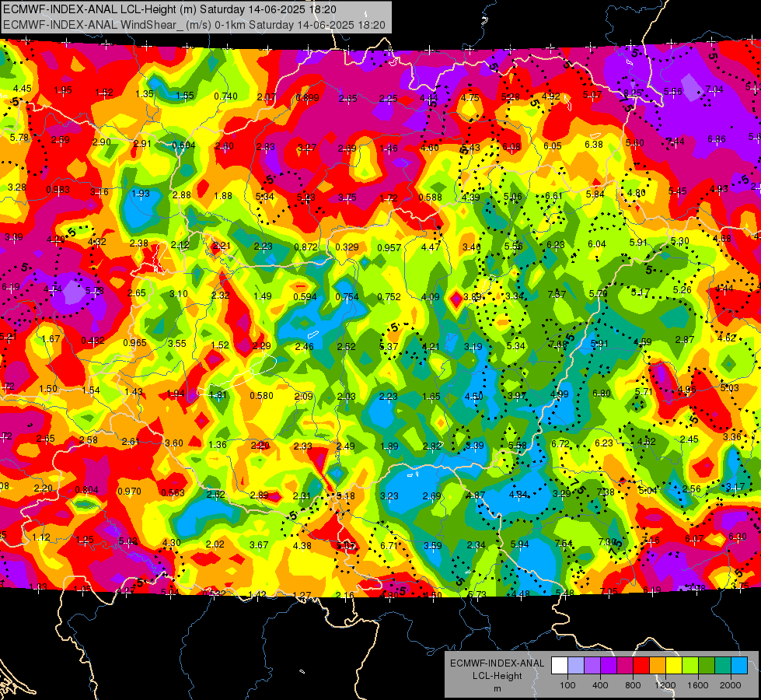Click the WindShear_ (m/s) 0-1km header line
The height and width of the screenshot is (700, 761).
pyautogui.click(x=194, y=25)
